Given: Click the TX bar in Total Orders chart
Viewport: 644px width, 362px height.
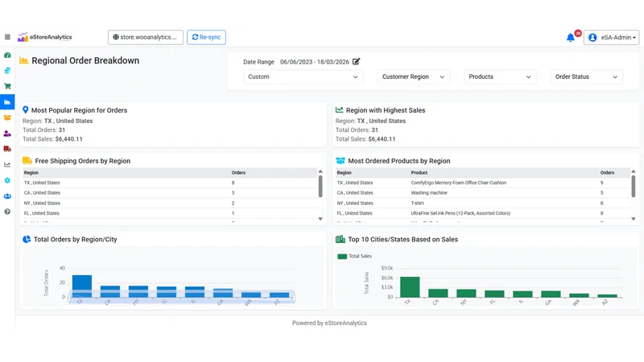Looking at the screenshot, I should click(x=82, y=286).
